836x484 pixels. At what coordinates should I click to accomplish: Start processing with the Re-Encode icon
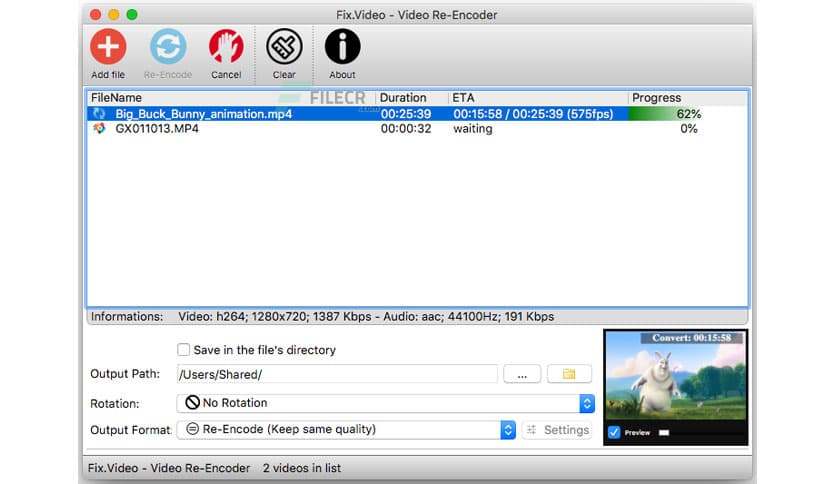pos(168,46)
